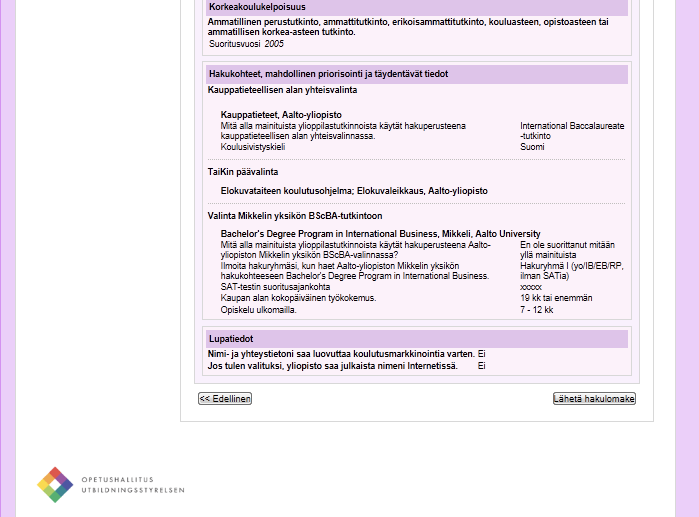Click 'OPETUSHALLITUS' logo text
Image resolution: width=699 pixels, height=517 pixels.
pyautogui.click(x=118, y=480)
